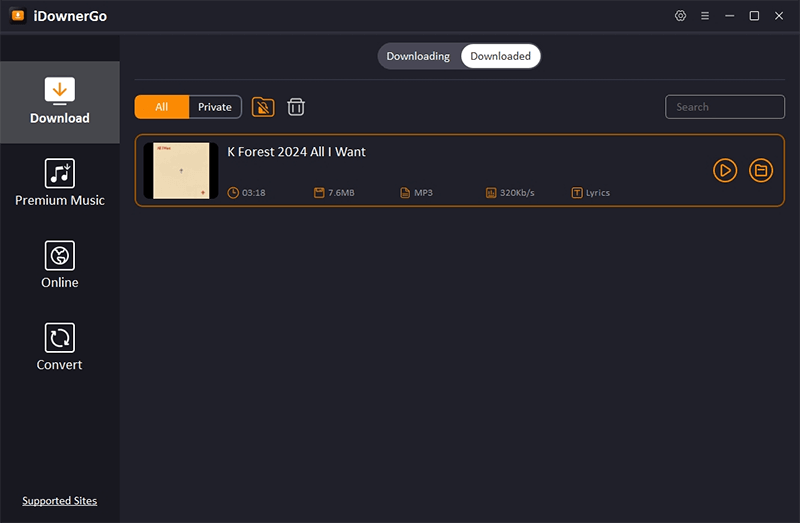Open the Premium Music section

click(60, 183)
